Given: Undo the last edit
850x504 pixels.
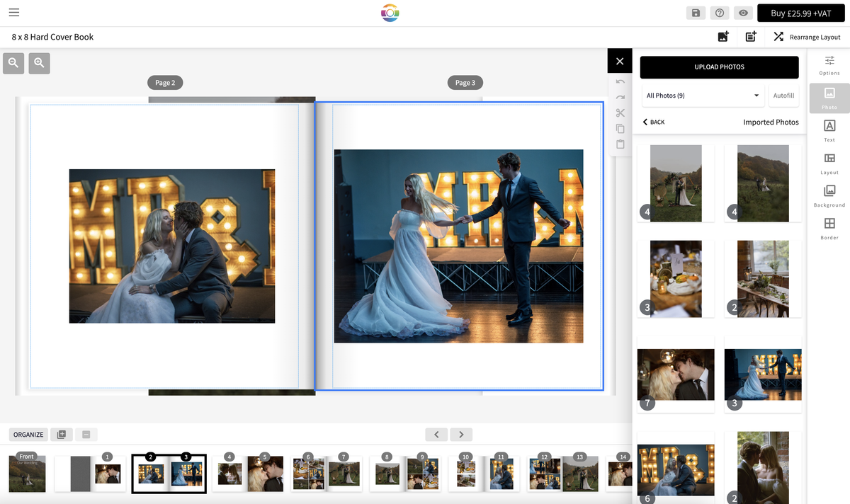Looking at the screenshot, I should click(620, 81).
